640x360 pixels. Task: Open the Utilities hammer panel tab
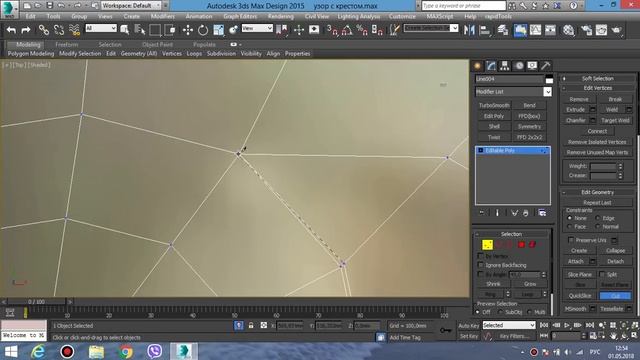coord(546,66)
